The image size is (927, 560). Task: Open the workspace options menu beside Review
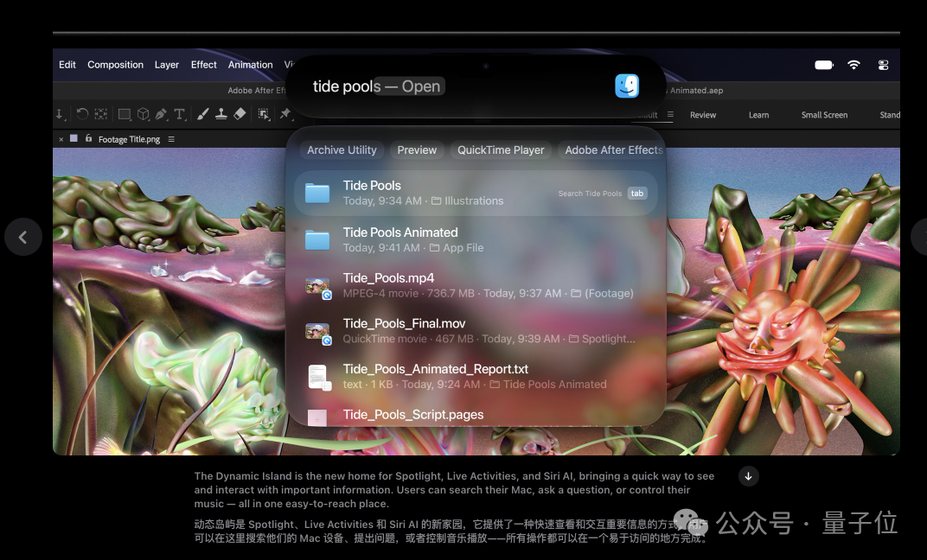point(670,115)
